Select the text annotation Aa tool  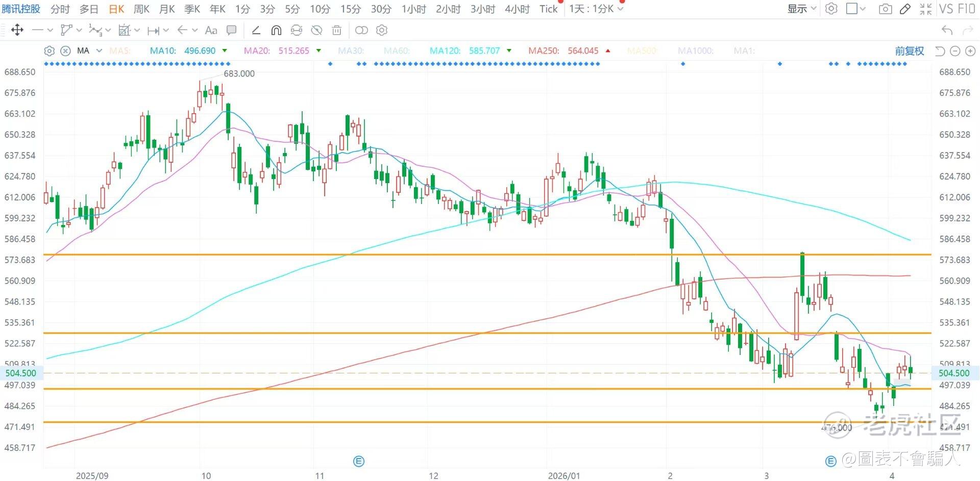211,31
